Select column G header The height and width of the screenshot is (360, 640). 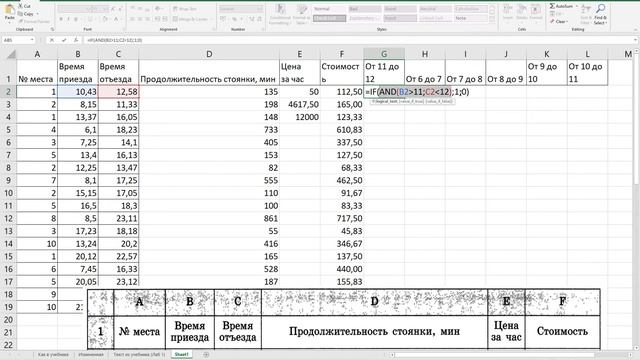tap(384, 54)
